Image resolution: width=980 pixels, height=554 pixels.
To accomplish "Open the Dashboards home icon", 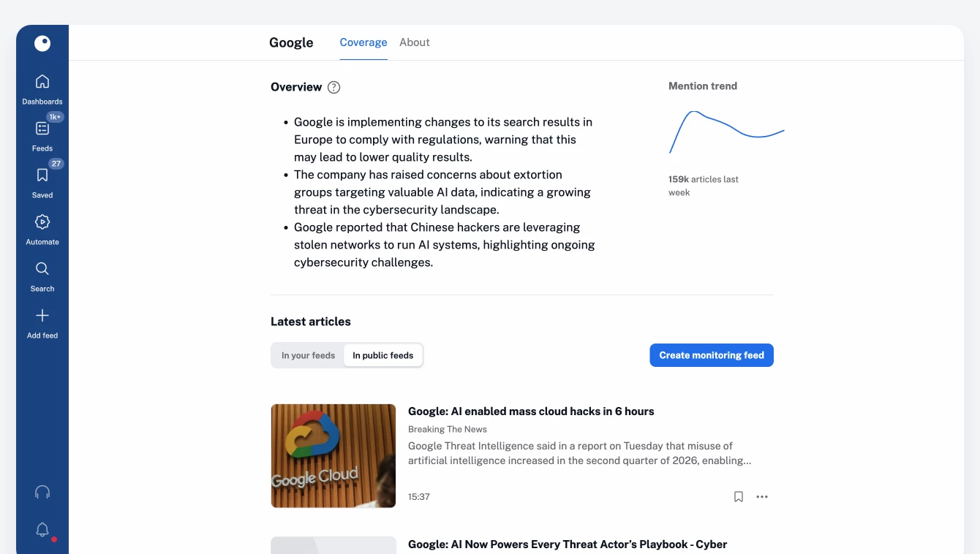I will pos(42,82).
